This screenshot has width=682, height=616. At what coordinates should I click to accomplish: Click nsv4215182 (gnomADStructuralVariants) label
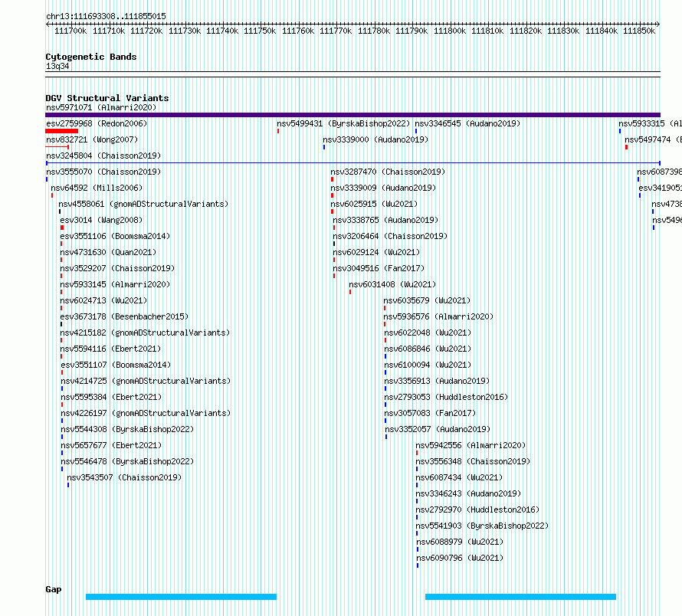click(146, 333)
